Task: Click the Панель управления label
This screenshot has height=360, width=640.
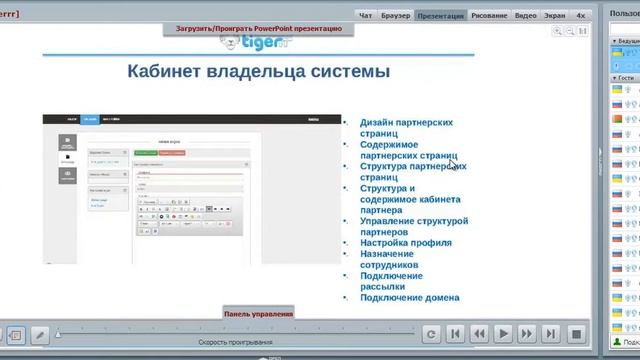Action: click(258, 313)
